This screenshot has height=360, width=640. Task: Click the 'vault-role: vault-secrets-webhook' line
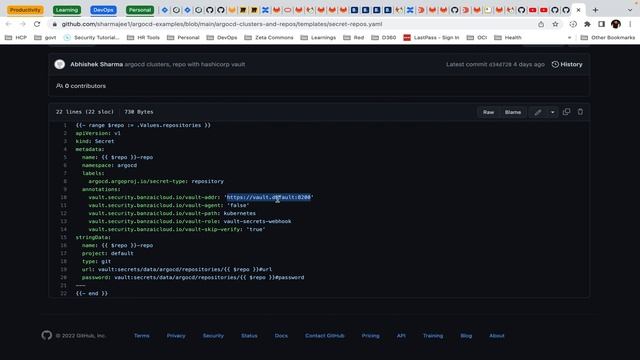[x=190, y=221]
